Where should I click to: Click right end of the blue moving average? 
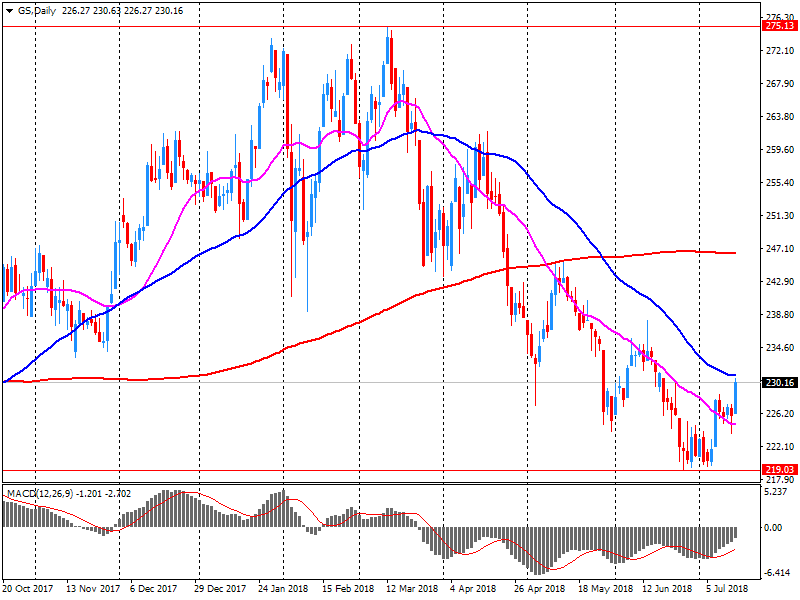734,375
